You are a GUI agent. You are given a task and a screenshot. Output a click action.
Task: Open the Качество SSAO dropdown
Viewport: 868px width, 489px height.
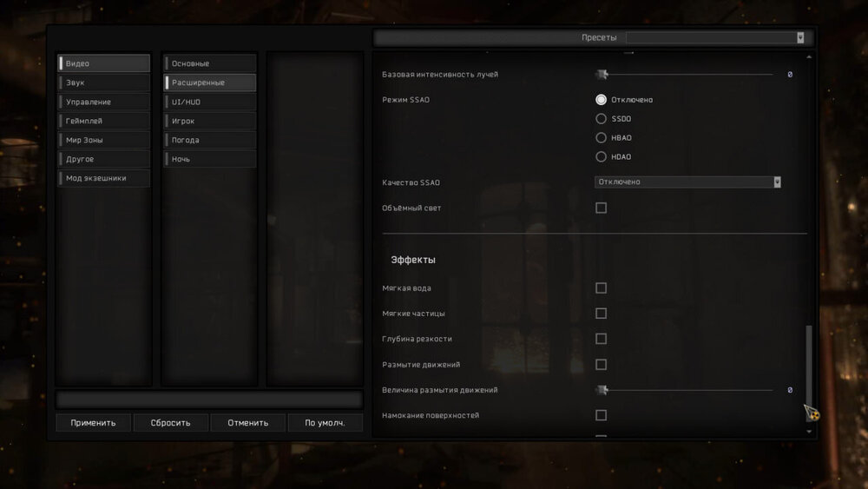click(x=687, y=182)
